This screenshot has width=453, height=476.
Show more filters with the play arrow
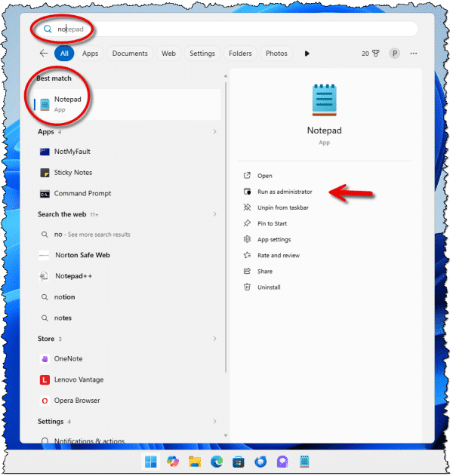[x=307, y=54]
